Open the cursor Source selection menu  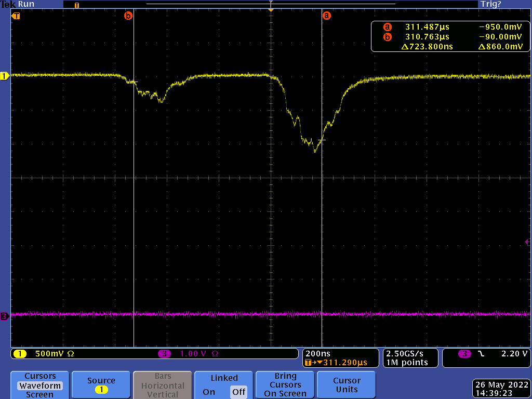[101, 384]
